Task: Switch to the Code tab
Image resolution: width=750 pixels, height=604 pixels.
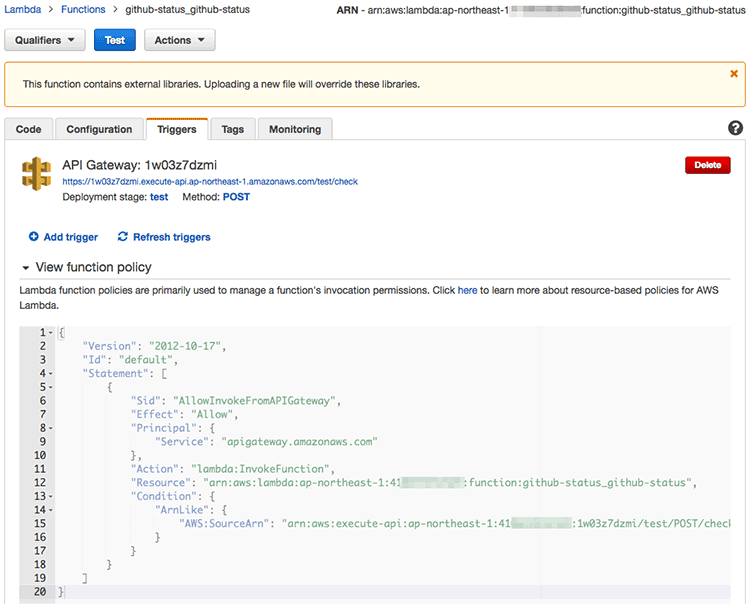Action: click(x=29, y=129)
